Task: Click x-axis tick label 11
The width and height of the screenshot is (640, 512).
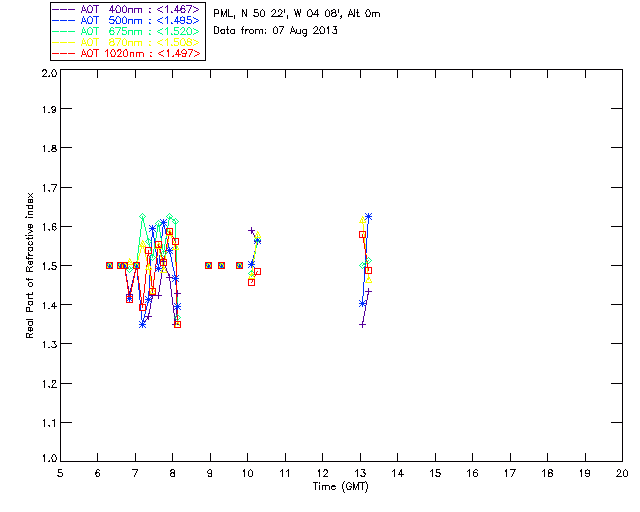Action: tap(285, 473)
